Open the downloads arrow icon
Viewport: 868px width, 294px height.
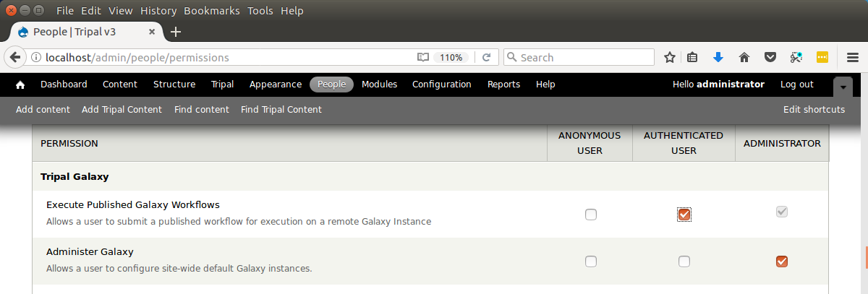[x=718, y=57]
